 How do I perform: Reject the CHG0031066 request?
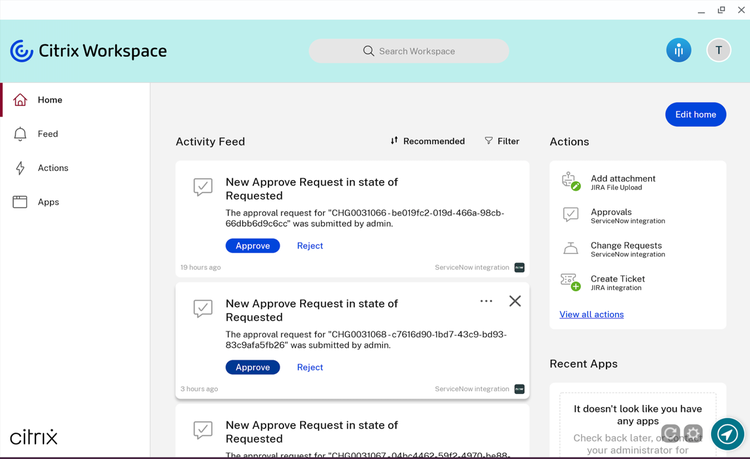click(x=310, y=246)
